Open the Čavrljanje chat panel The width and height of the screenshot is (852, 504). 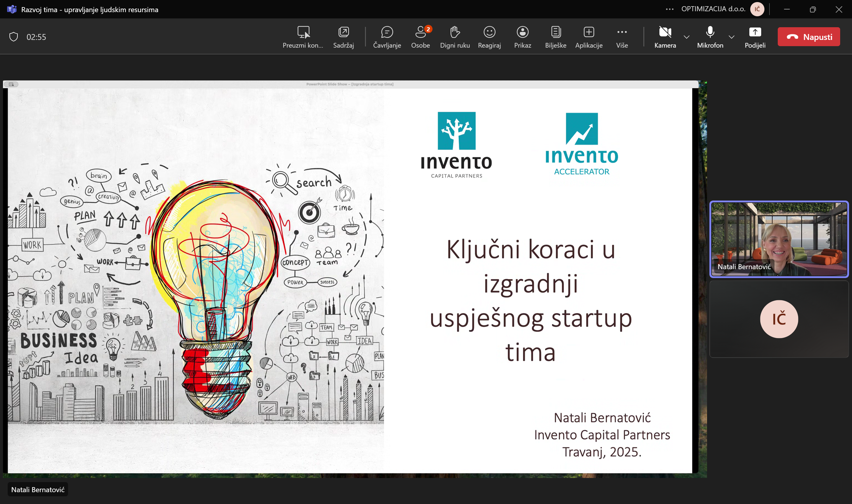(x=387, y=37)
